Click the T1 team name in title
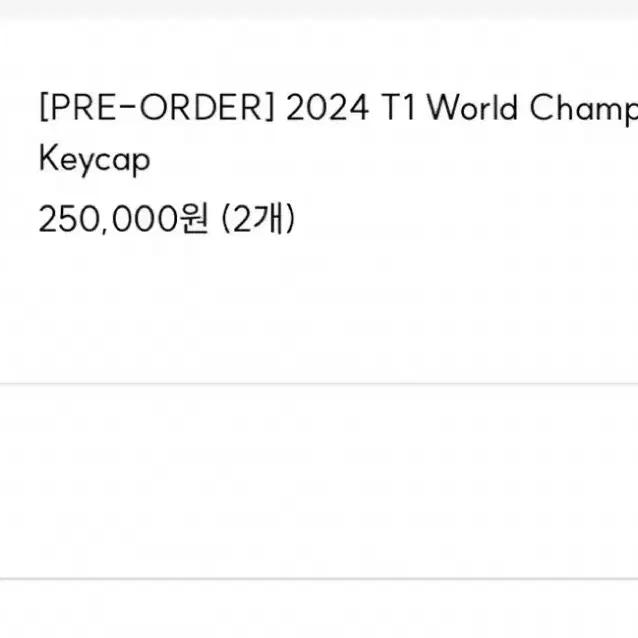Viewport: 638px width, 638px height. click(398, 108)
